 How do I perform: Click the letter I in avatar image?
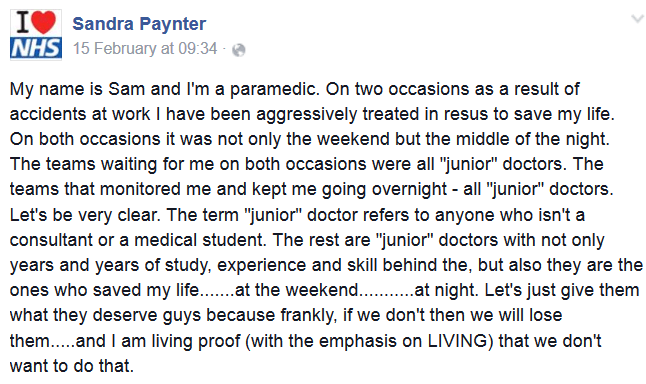(23, 22)
